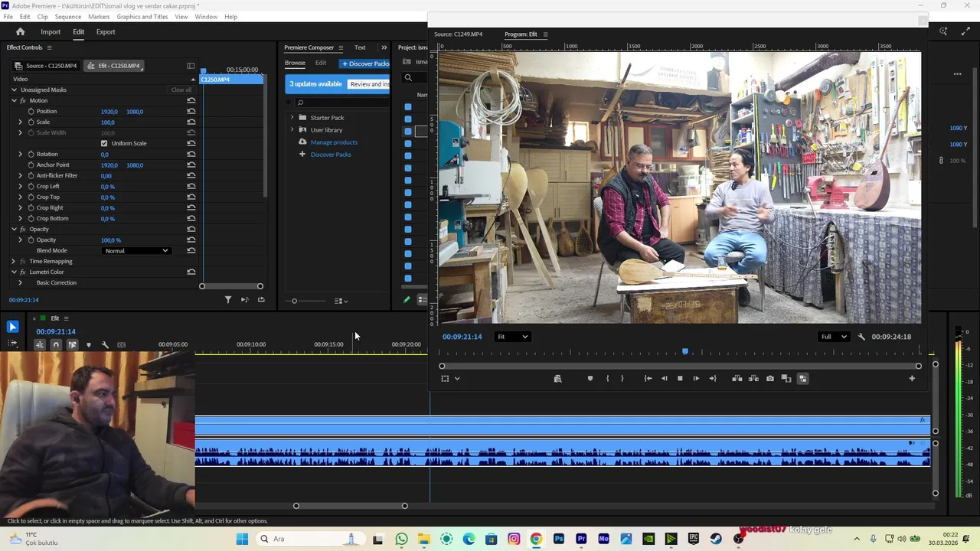Toggle Linked Selection in timeline
980x551 pixels.
[72, 345]
